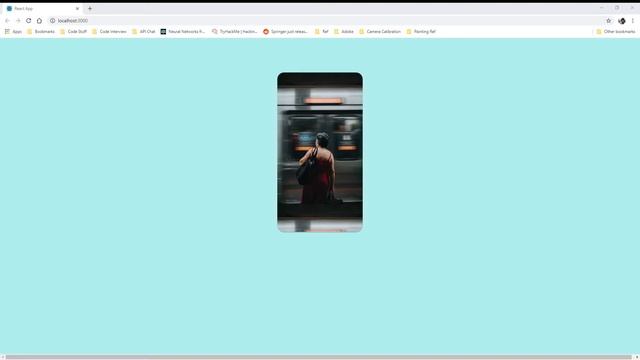This screenshot has height=360, width=640.
Task: Open the Code Stuff bookmark folder
Action: pyautogui.click(x=73, y=31)
